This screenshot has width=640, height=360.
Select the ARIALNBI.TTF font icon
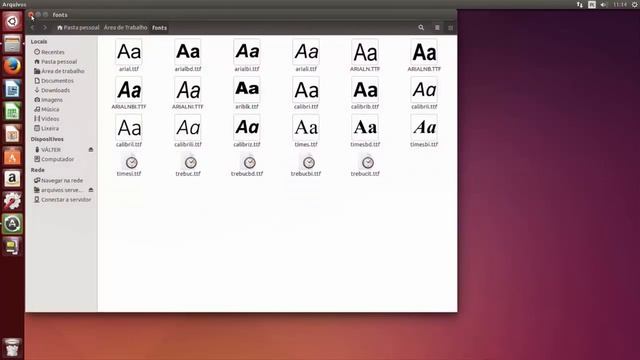click(x=129, y=90)
